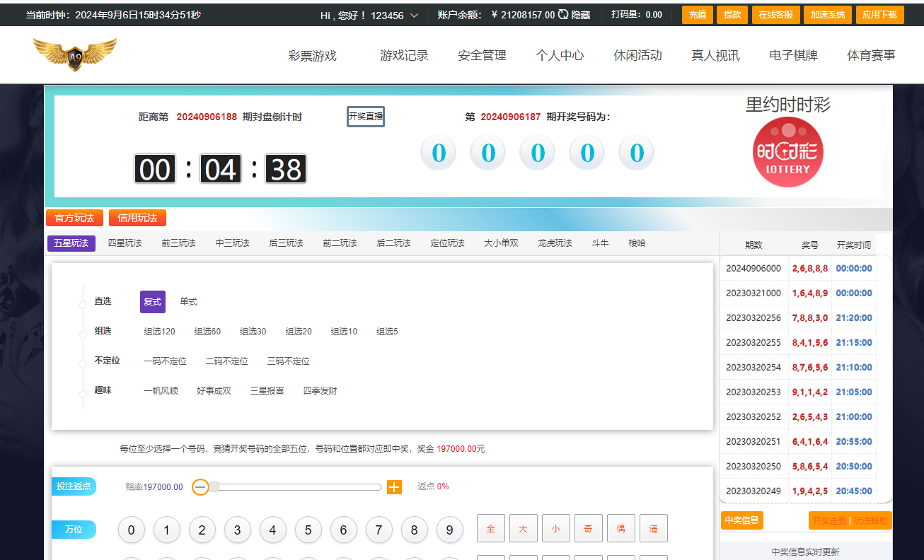924x560 pixels.
Task: Expand the 个人中心 navigation menu
Action: 560,54
